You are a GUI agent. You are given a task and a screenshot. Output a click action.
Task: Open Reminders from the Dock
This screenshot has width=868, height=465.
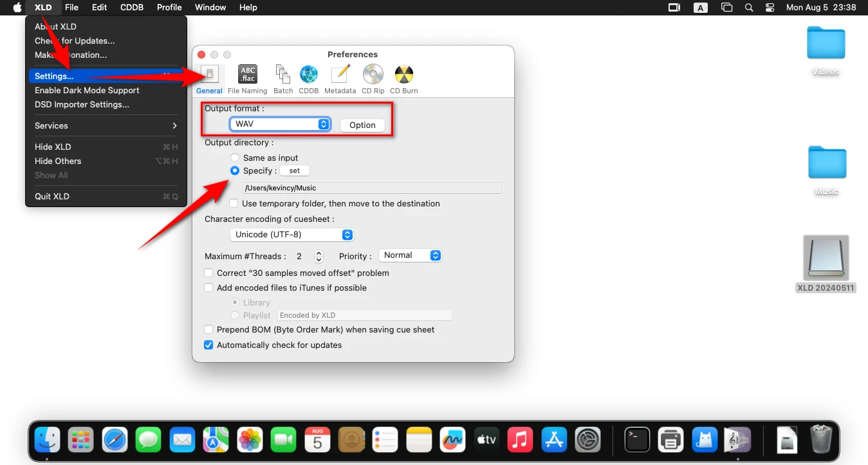385,440
